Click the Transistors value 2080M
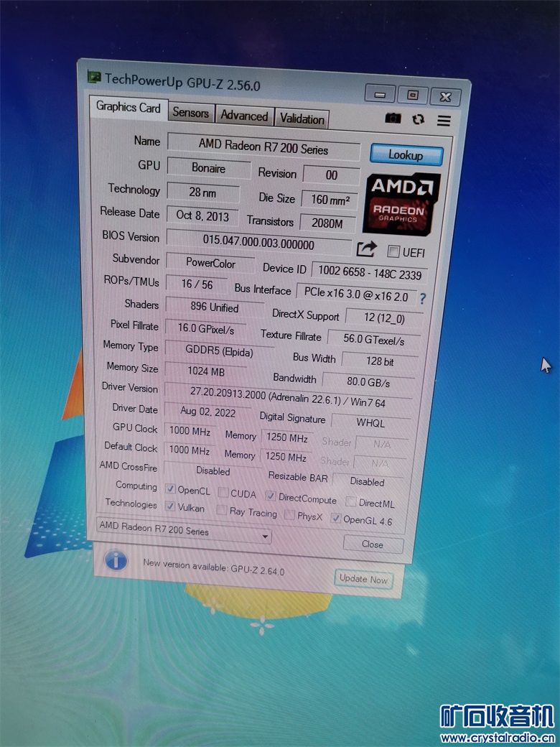 [x=327, y=223]
